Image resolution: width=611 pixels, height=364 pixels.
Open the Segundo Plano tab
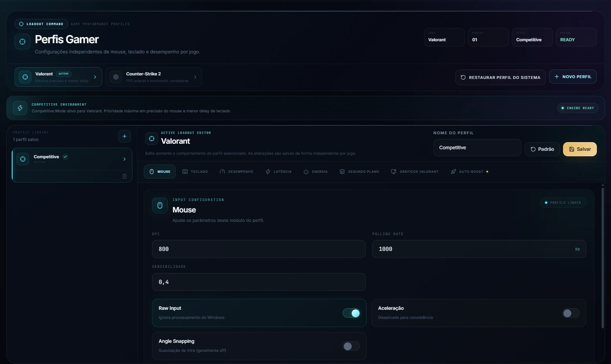(360, 172)
